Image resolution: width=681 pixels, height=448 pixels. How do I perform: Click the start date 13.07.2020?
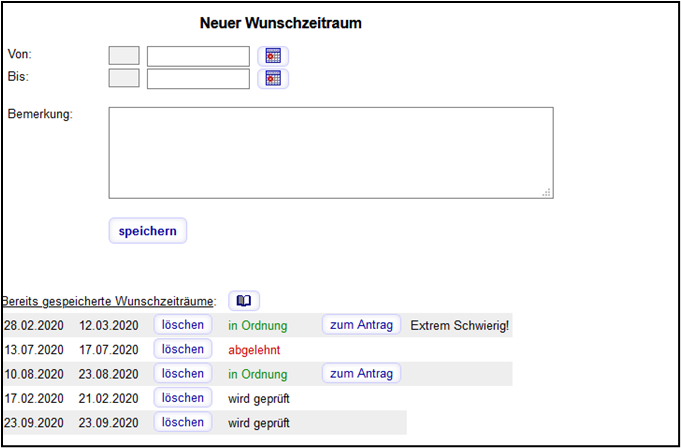(x=33, y=350)
